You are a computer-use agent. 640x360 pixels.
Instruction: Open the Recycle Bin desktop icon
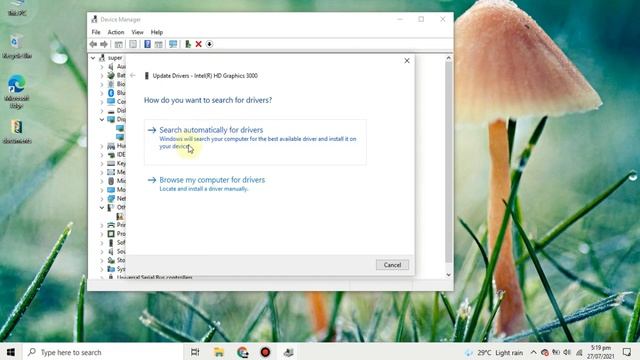pos(17,47)
